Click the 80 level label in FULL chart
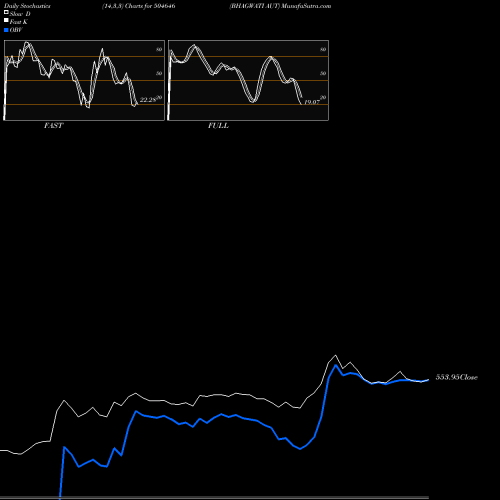500x500 pixels. pyautogui.click(x=323, y=49)
